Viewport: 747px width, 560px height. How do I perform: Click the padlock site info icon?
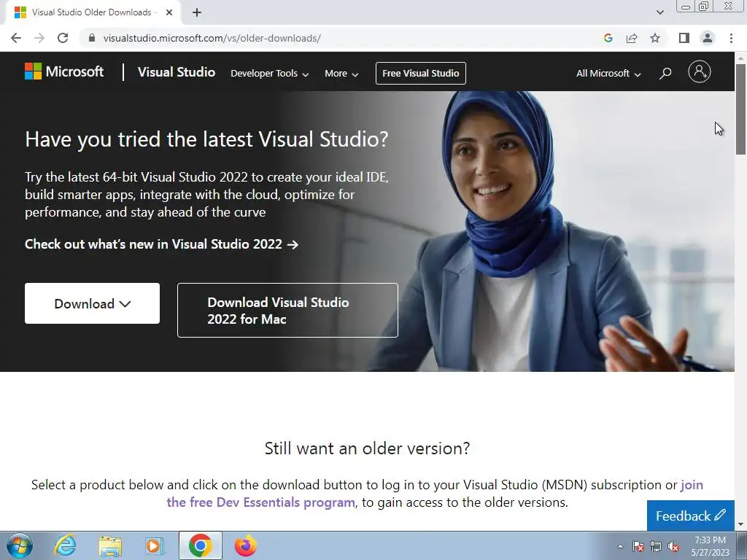click(92, 38)
